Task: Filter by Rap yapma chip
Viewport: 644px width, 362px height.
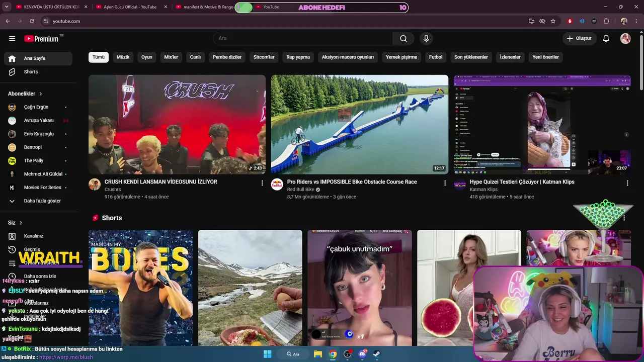Action: [298, 57]
